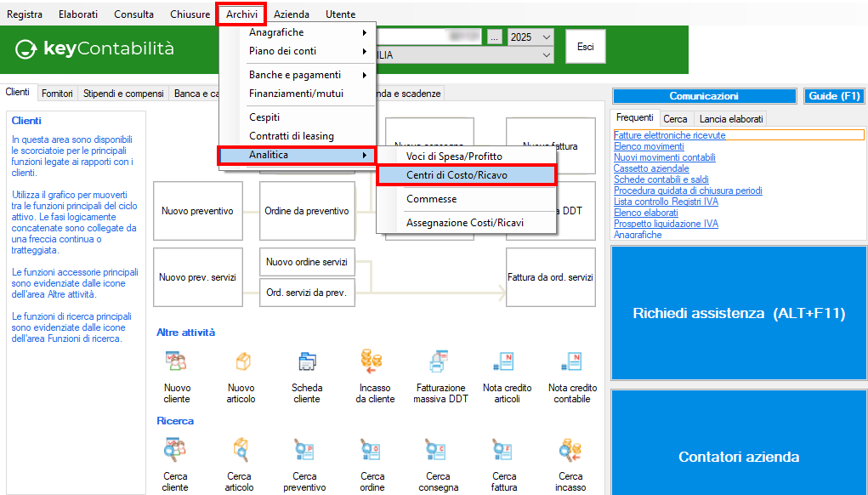Start Fatturazione massiva DDT
The width and height of the screenshot is (868, 495).
coord(440,362)
